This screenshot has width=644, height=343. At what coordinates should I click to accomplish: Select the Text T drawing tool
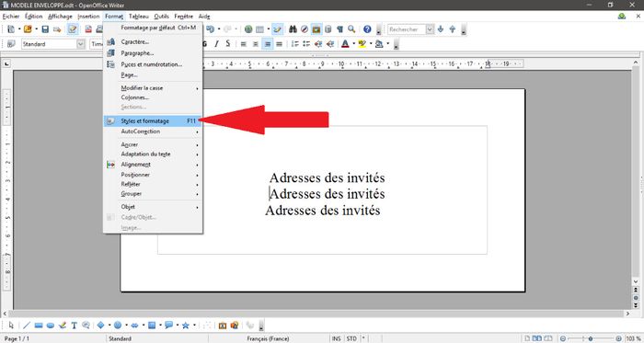tap(75, 326)
